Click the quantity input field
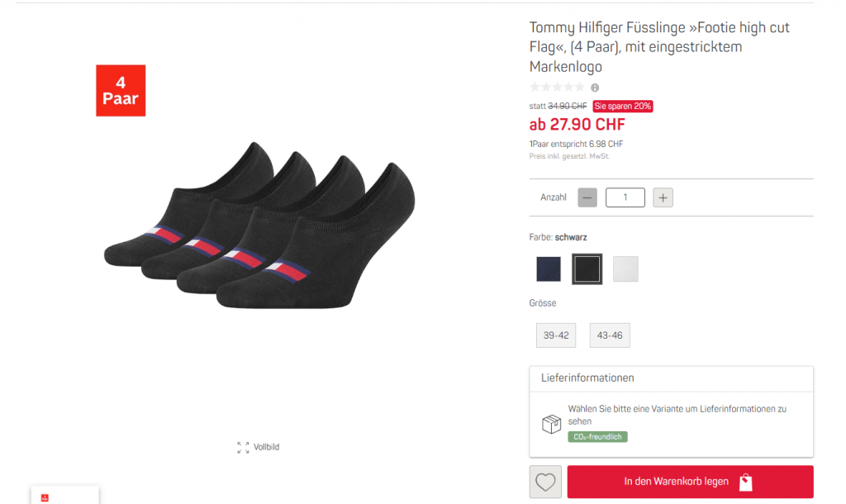Viewport: 846px width, 504px height. tap(625, 197)
